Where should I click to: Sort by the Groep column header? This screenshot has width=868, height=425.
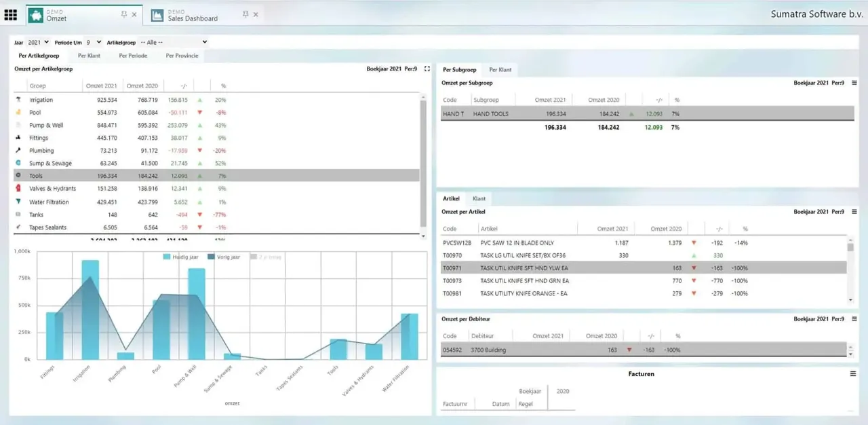38,86
